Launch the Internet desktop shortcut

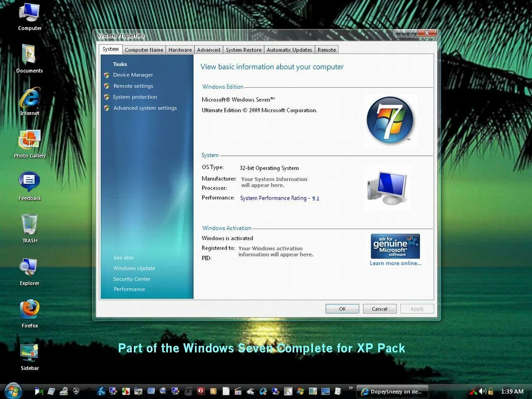tap(30, 101)
